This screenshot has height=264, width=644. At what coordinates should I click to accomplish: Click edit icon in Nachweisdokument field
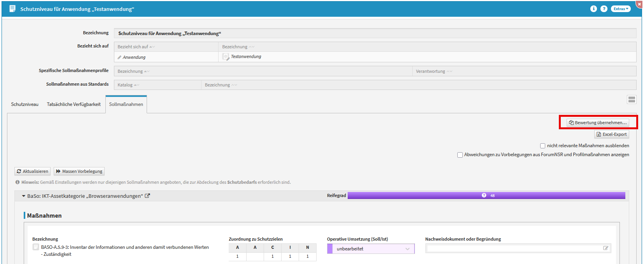[605, 248]
